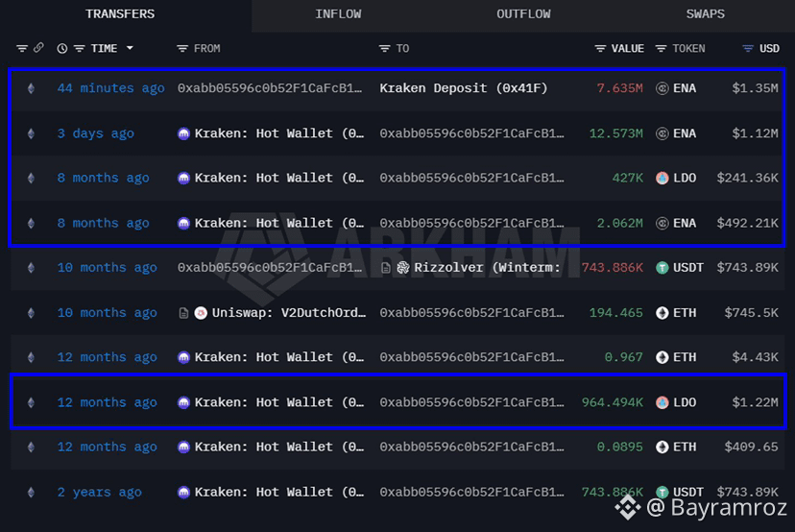This screenshot has width=795, height=532.
Task: Click ETH token icon in 194.465 row
Action: click(x=662, y=313)
